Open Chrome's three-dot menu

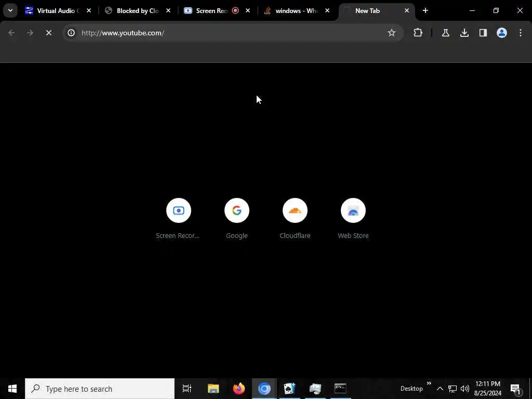click(521, 33)
